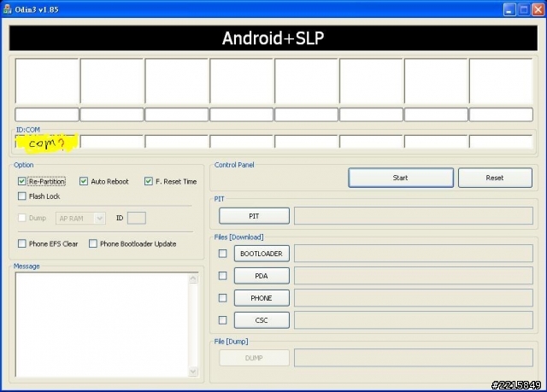Viewport: 547px width, 392px height.
Task: Click the Reset button
Action: click(x=495, y=178)
